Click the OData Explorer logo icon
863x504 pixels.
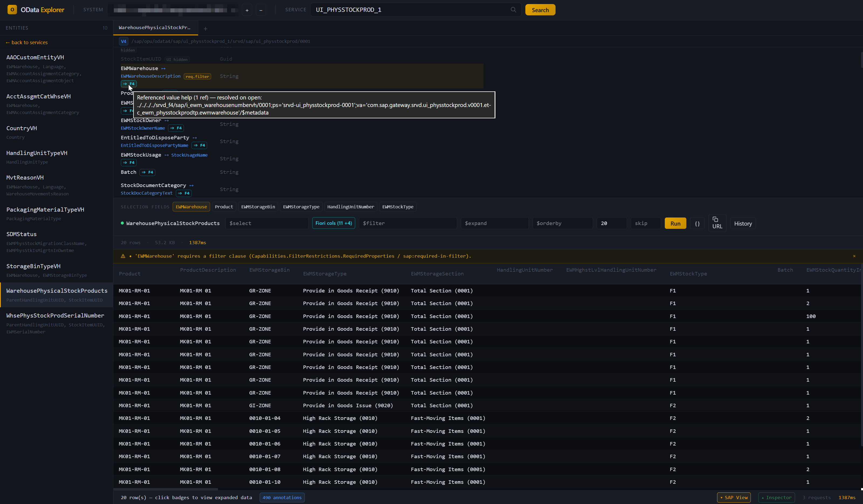click(12, 10)
